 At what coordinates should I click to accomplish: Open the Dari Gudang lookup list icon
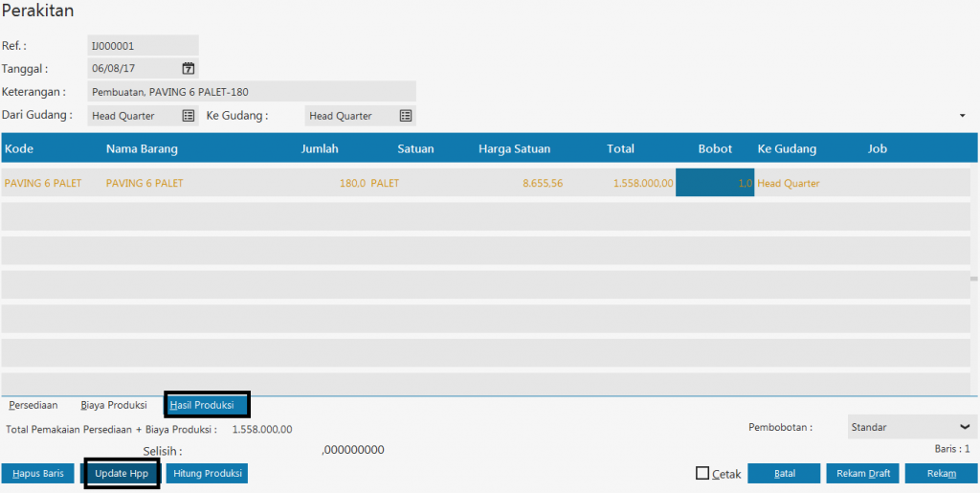click(189, 116)
